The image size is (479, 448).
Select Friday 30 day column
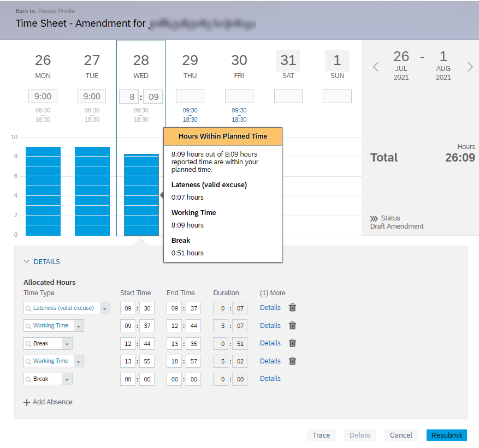[x=239, y=66]
